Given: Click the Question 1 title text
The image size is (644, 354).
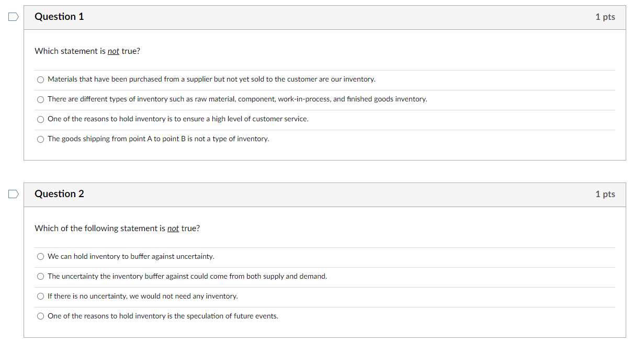Looking at the screenshot, I should [59, 17].
